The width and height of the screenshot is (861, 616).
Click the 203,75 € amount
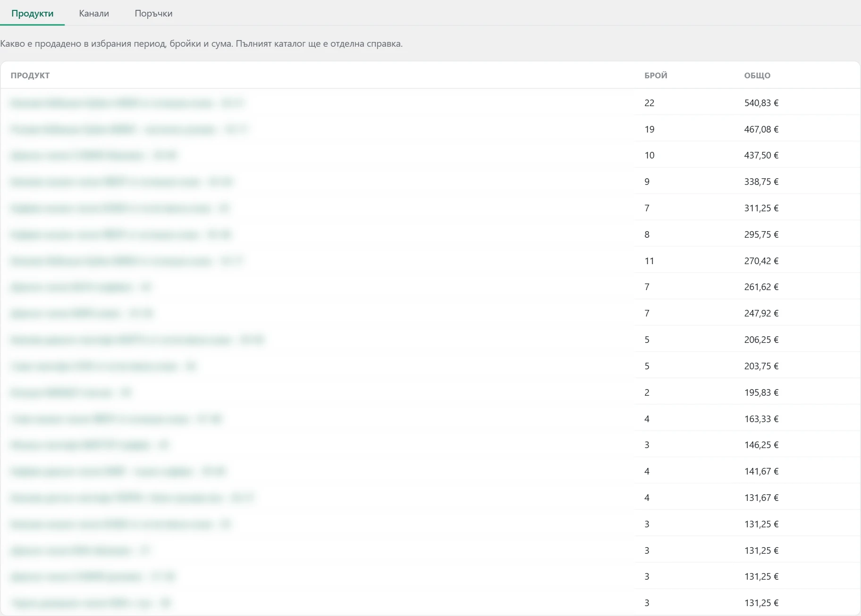[x=761, y=366]
